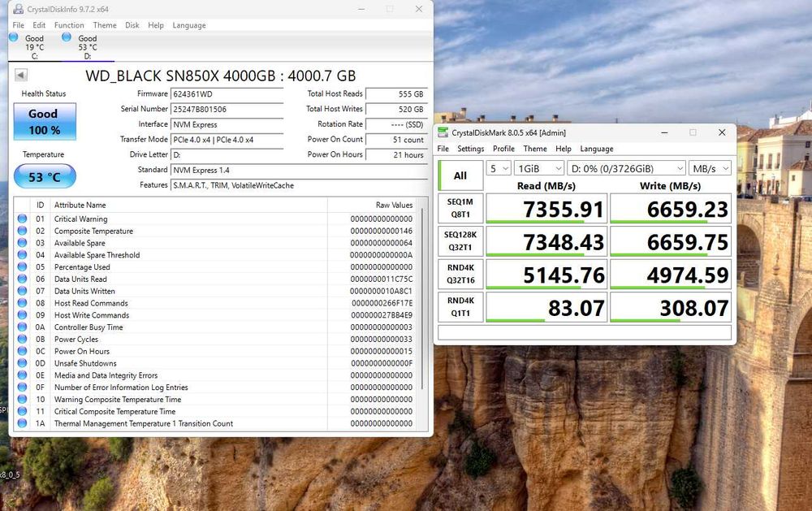
Task: Click Percentage Used status orb
Action: click(22, 267)
